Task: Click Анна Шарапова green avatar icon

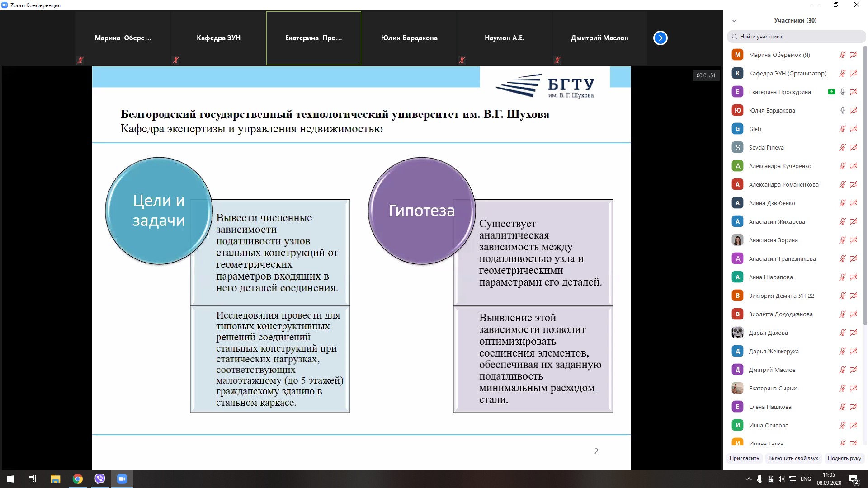Action: [737, 277]
